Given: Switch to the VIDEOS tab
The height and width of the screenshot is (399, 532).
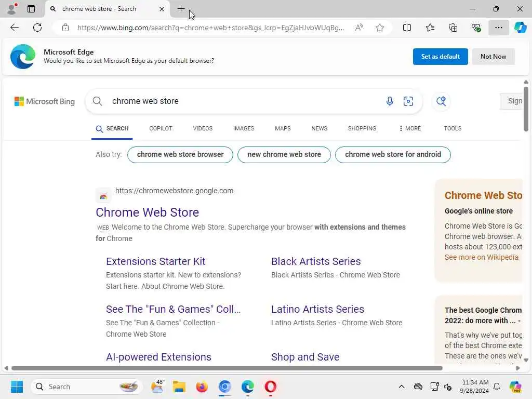Looking at the screenshot, I should point(203,129).
